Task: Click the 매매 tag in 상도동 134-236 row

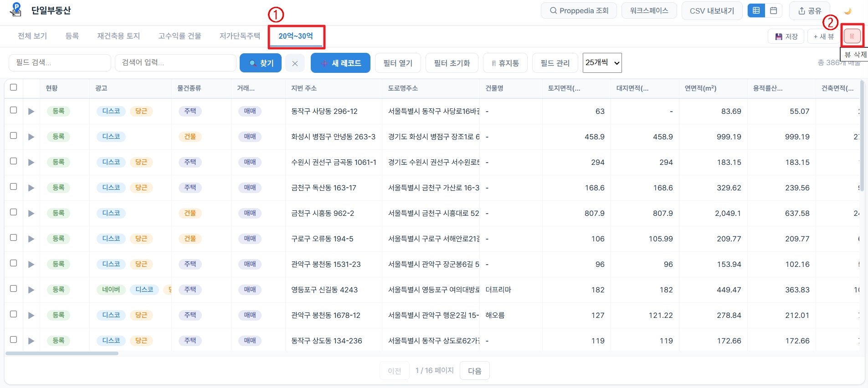Action: point(250,341)
